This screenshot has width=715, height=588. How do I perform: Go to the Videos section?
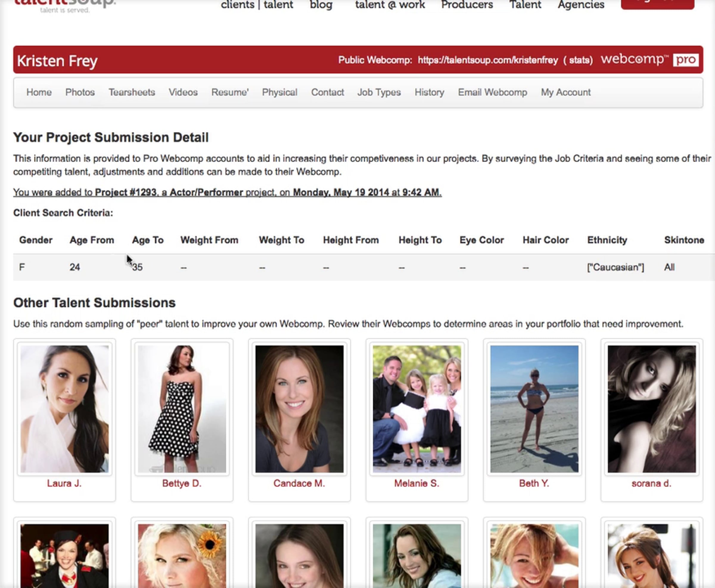[183, 92]
